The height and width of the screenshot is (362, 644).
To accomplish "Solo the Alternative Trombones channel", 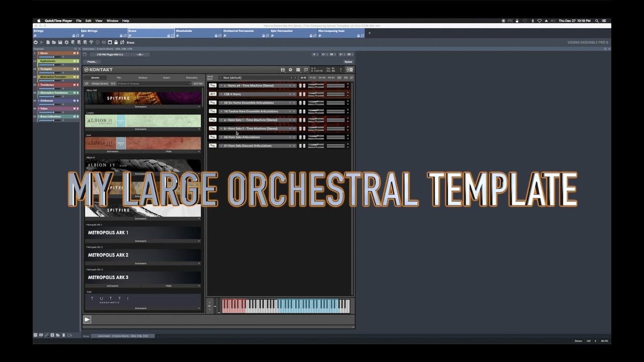I will [x=77, y=93].
